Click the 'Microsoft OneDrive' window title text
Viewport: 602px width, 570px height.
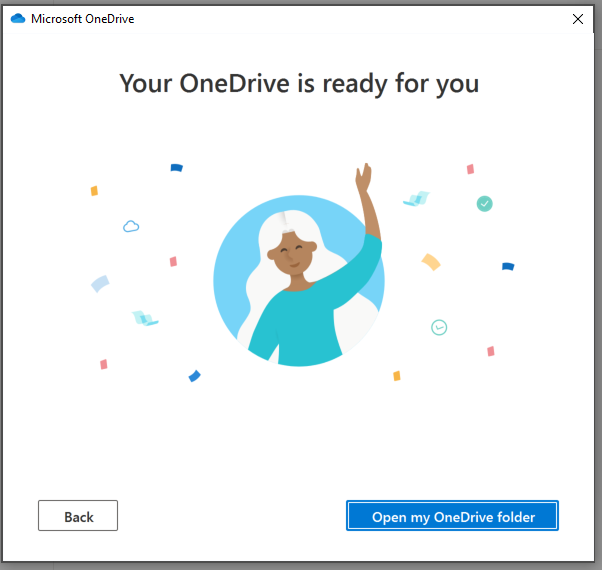point(83,19)
